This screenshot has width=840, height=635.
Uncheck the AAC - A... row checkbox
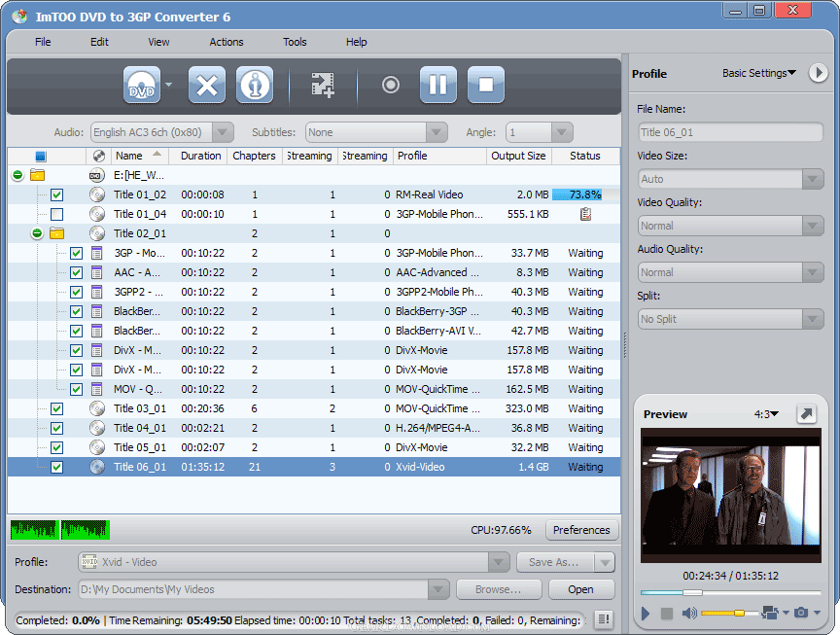76,272
